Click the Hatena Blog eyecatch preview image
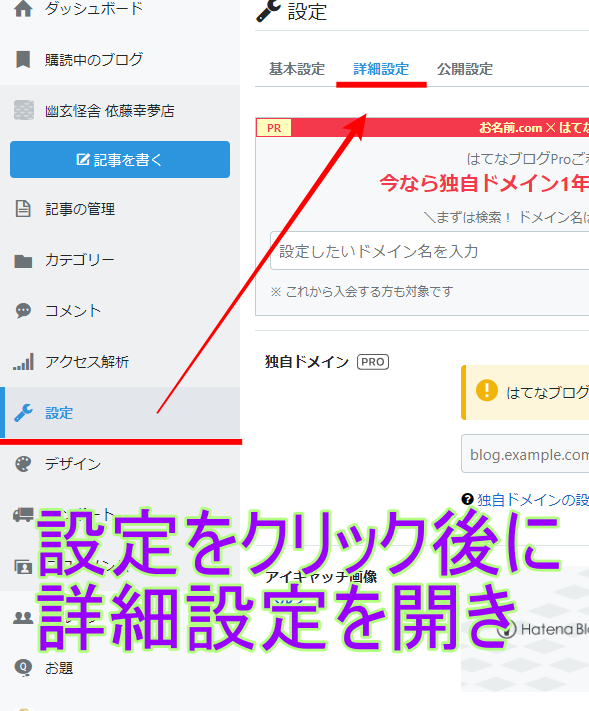589x711 pixels. point(525,629)
